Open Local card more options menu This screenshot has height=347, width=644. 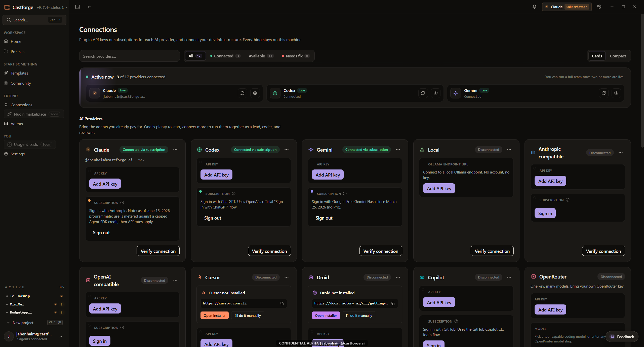pyautogui.click(x=509, y=150)
